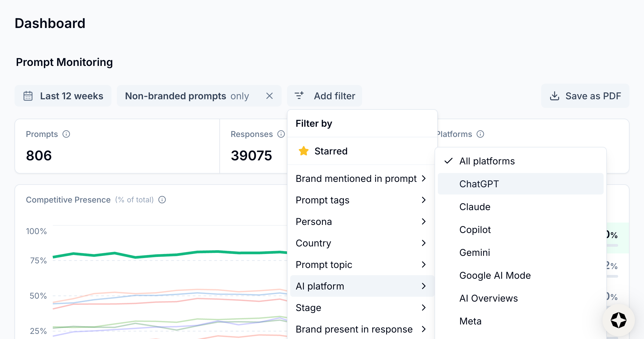Click the Last 12 weeks button
Image resolution: width=644 pixels, height=339 pixels.
tap(63, 96)
